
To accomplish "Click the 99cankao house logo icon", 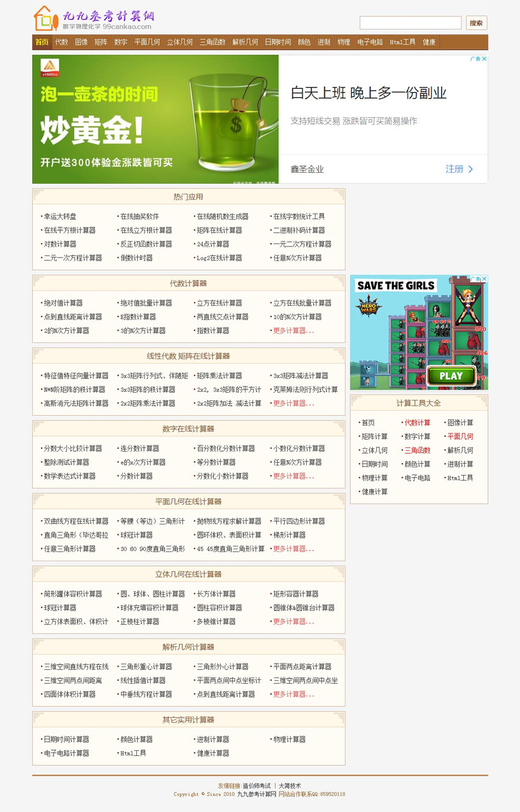I will pyautogui.click(x=46, y=18).
